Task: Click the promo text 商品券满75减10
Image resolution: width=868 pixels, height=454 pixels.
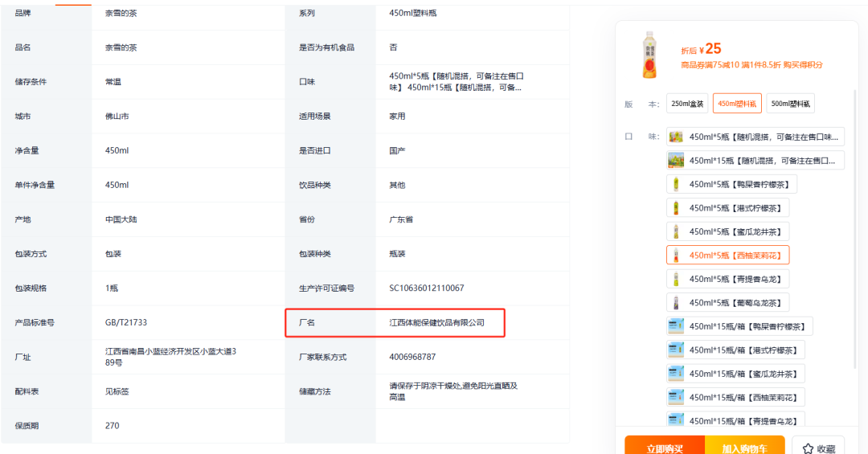Action: 710,65
